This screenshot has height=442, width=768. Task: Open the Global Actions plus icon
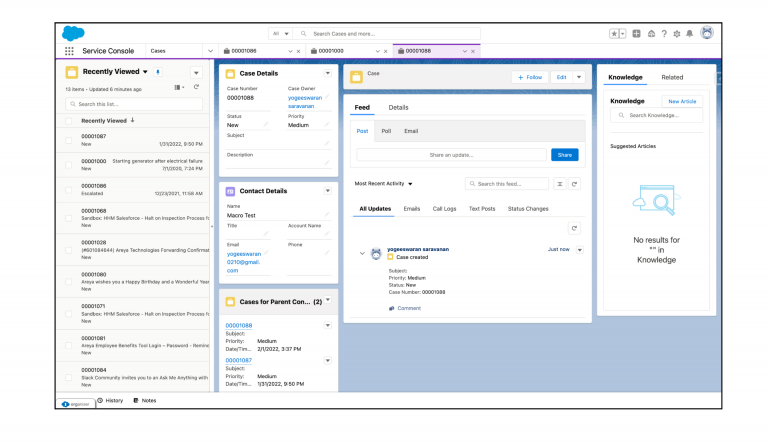click(636, 34)
